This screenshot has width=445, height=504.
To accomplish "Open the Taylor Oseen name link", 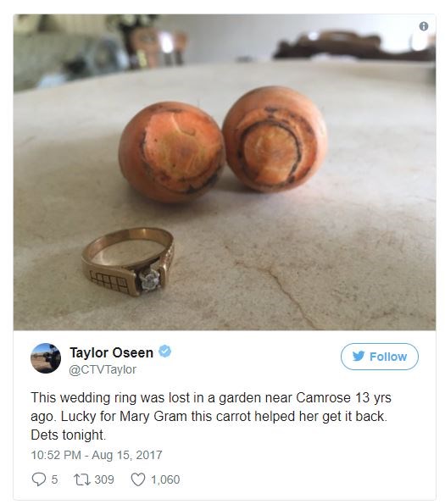I will click(x=111, y=352).
